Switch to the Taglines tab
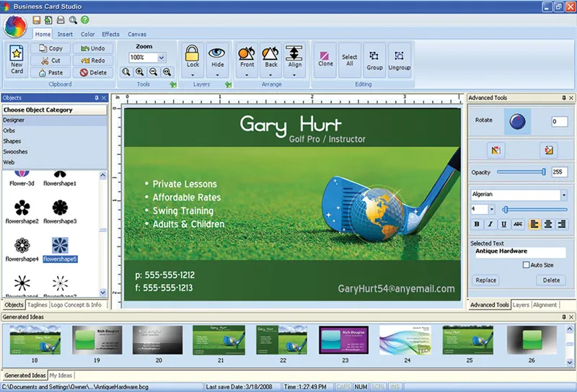Image resolution: width=577 pixels, height=392 pixels. (x=38, y=305)
